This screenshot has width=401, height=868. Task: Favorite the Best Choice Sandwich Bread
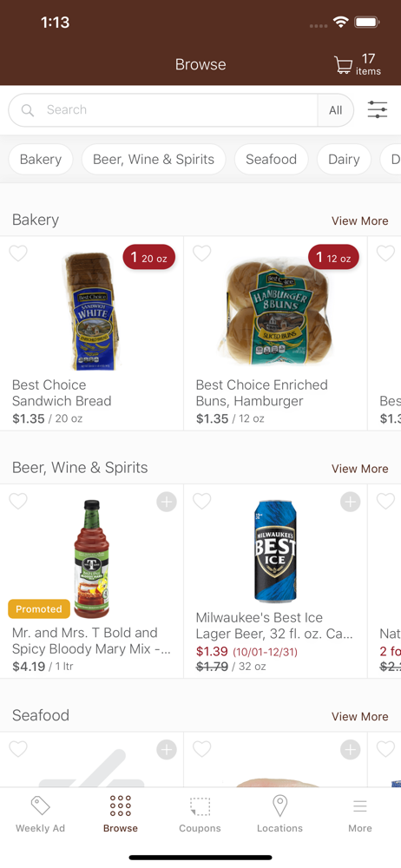[18, 253]
